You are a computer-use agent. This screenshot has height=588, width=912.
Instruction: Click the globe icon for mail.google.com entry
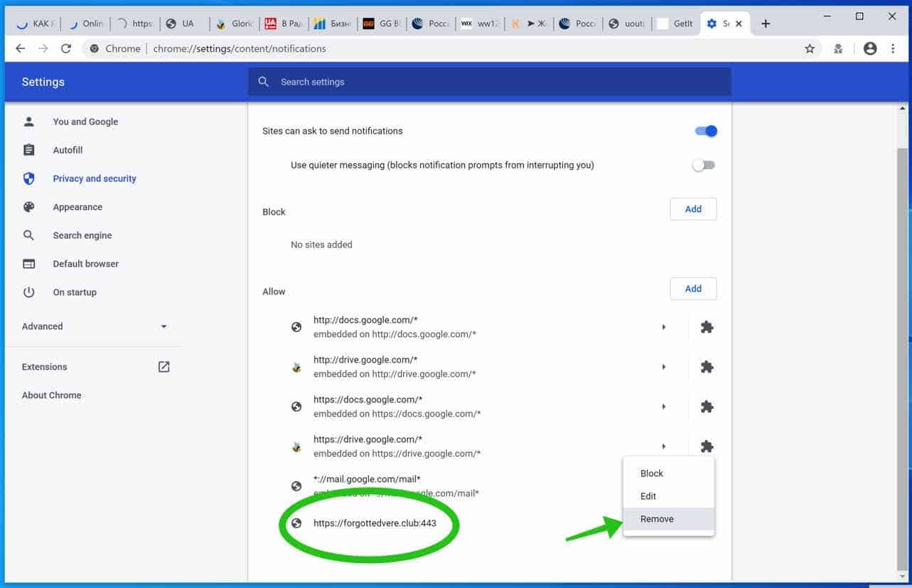(296, 486)
